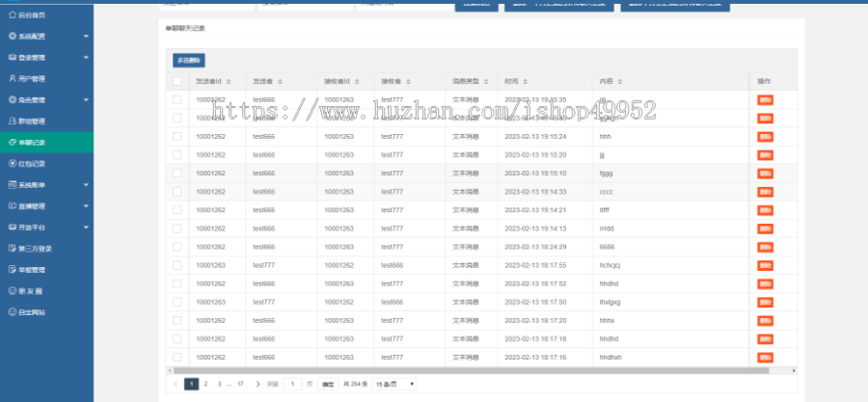868x402 pixels.
Task: Delete the row with content jjj
Action: (765, 155)
